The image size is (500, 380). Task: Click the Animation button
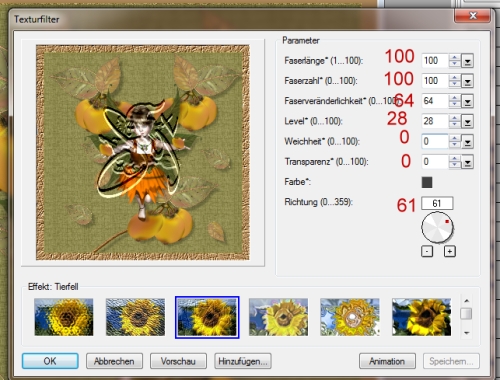[x=387, y=361]
